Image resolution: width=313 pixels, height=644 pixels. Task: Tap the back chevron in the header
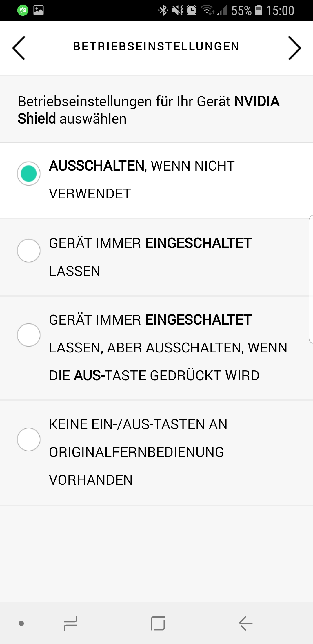click(x=19, y=48)
